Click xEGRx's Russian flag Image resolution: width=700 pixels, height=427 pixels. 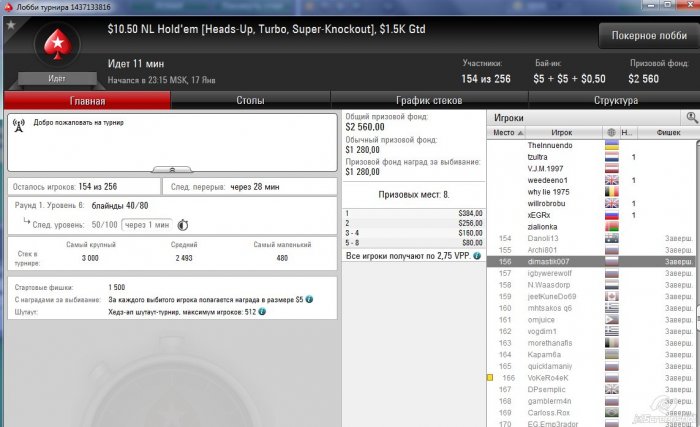[612, 215]
